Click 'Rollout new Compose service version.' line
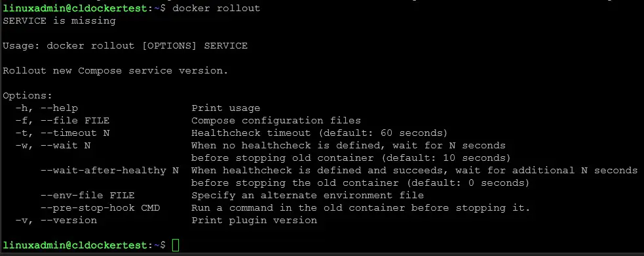The image size is (644, 256). tap(115, 71)
